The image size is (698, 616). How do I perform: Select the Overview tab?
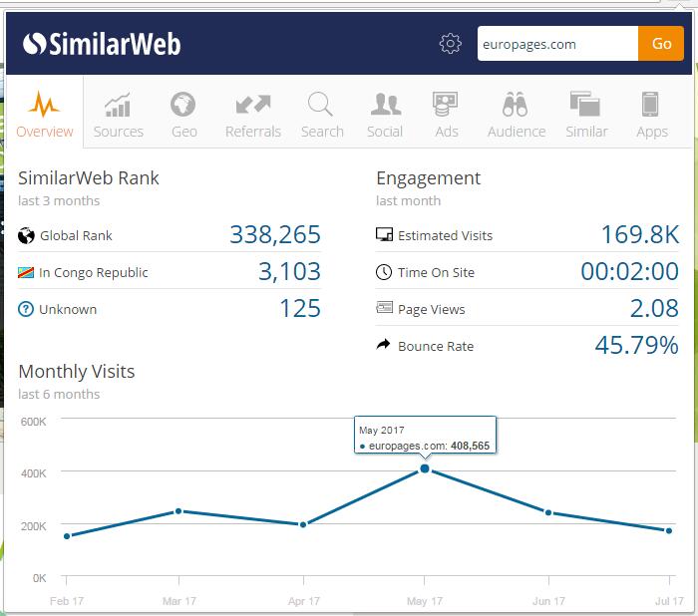point(45,114)
